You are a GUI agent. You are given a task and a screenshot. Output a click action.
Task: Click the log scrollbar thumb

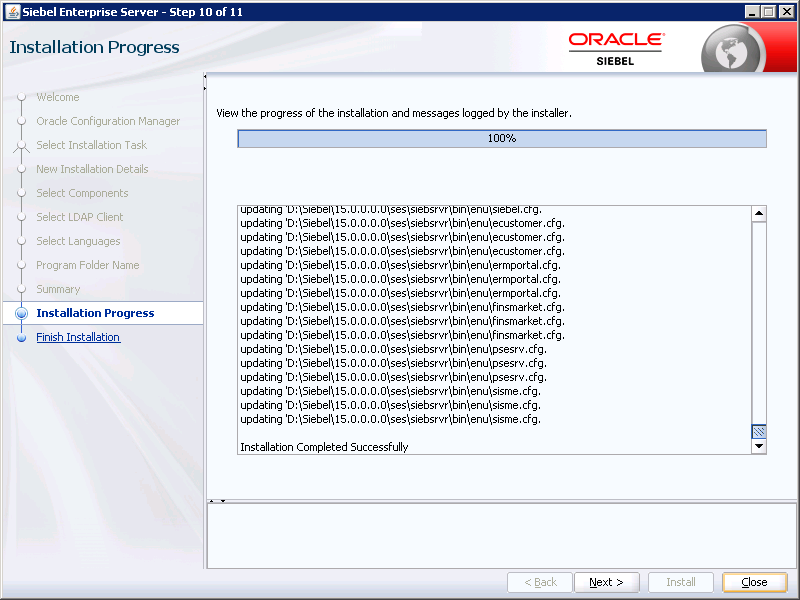[759, 432]
